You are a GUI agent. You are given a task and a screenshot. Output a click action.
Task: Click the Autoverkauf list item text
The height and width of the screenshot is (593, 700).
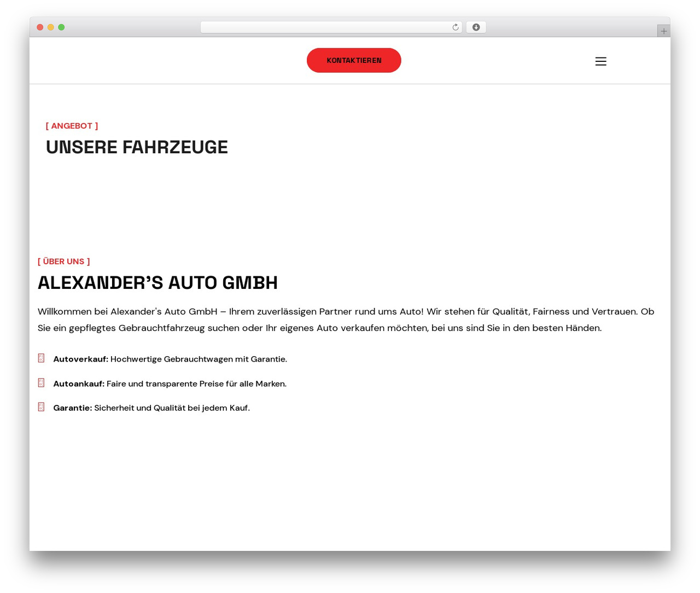point(170,359)
